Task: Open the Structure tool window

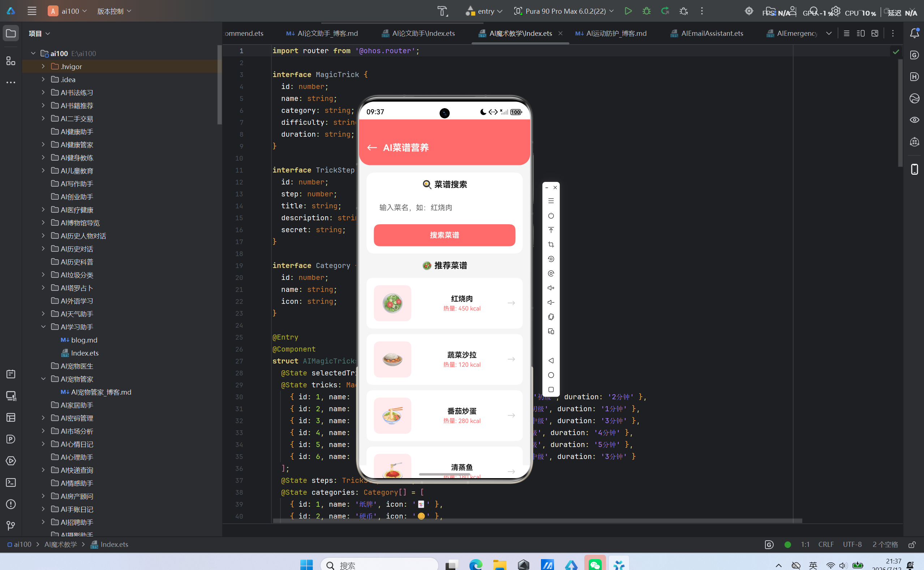Action: [11, 61]
